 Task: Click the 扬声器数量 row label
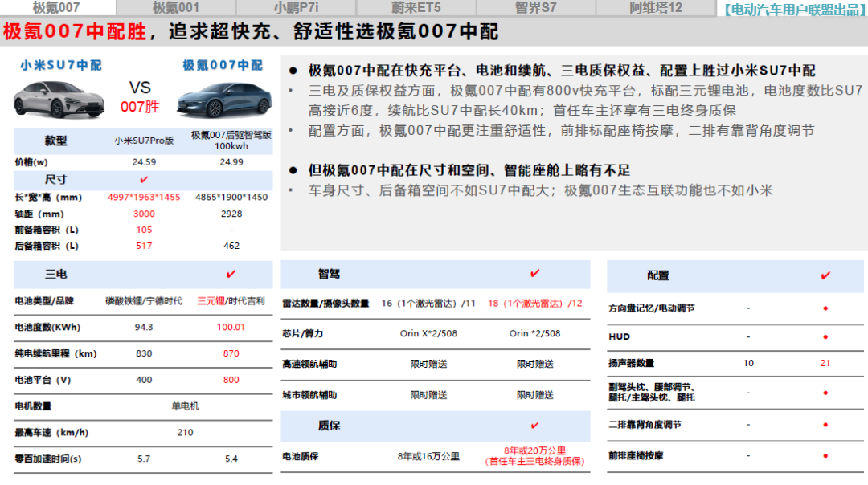click(x=631, y=363)
